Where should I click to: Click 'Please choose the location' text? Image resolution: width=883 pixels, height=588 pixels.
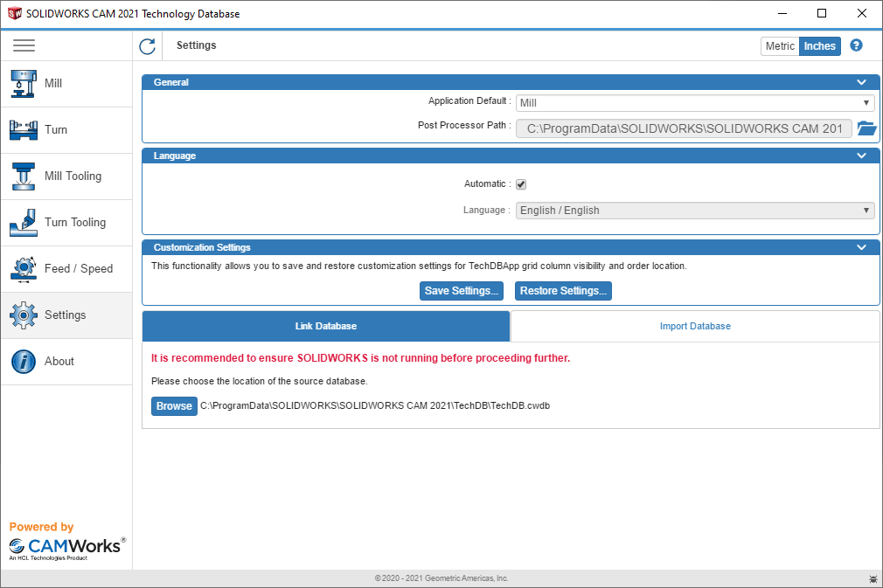click(x=259, y=382)
